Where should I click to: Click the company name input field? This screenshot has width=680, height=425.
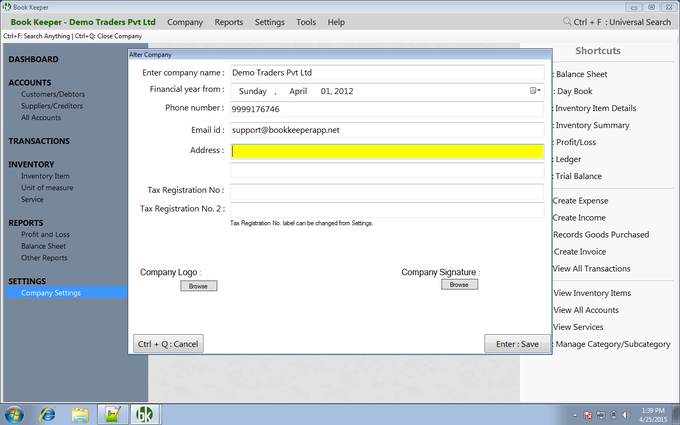387,73
